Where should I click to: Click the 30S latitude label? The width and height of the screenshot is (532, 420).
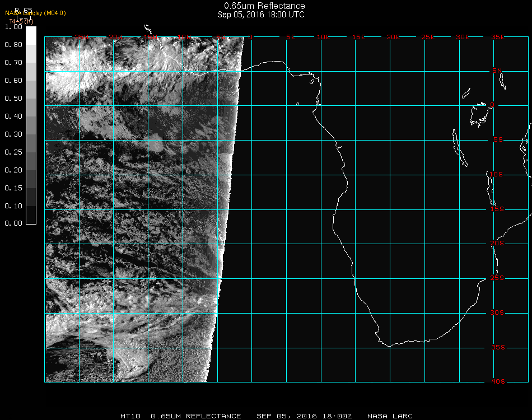pyautogui.click(x=497, y=313)
